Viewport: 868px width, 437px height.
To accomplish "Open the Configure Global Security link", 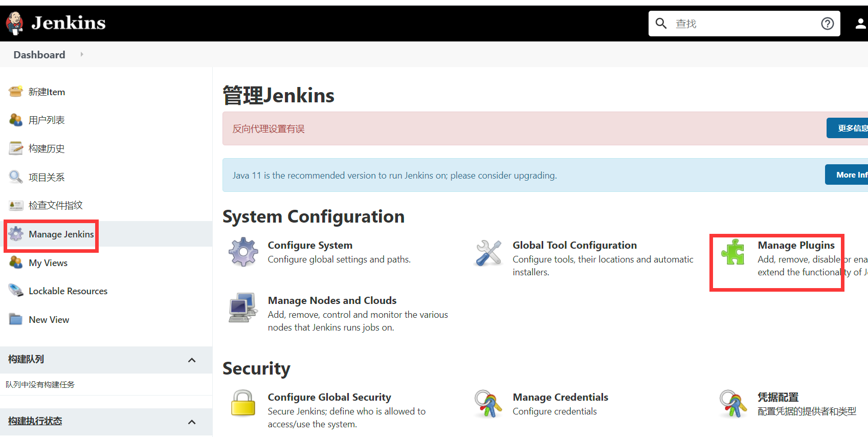I will click(329, 397).
